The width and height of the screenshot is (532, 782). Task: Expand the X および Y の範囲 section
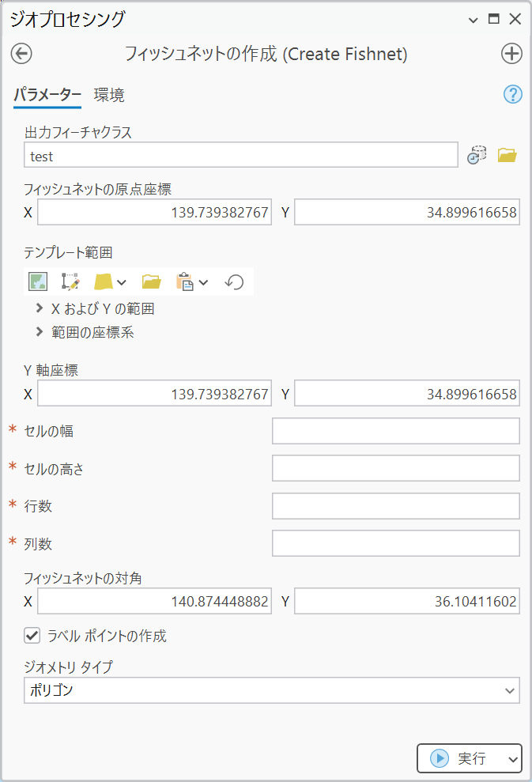[x=40, y=308]
